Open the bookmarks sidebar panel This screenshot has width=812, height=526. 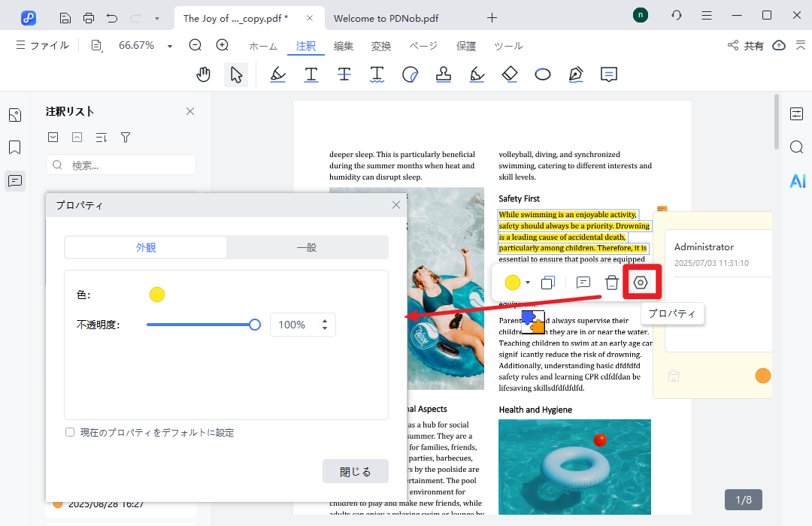pyautogui.click(x=15, y=147)
